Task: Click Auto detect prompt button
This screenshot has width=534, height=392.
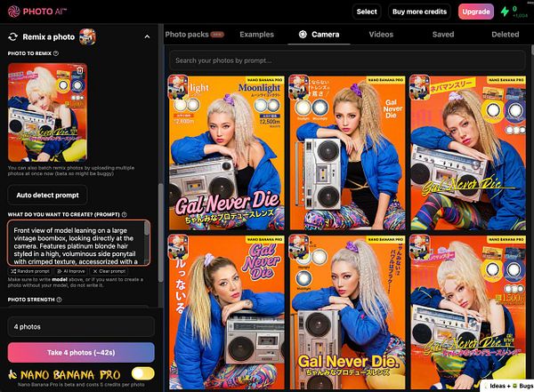Action: click(x=47, y=195)
